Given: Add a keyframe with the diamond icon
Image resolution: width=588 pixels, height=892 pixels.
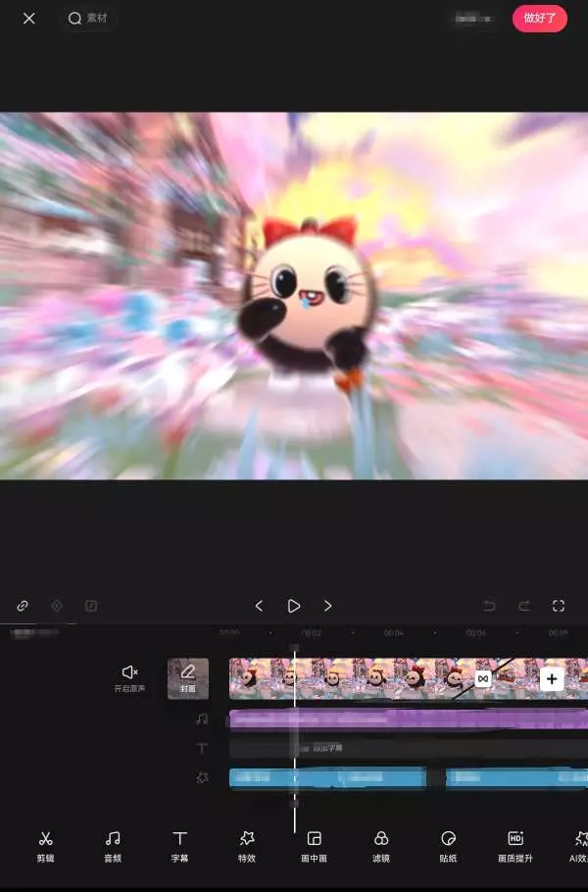Looking at the screenshot, I should (57, 606).
